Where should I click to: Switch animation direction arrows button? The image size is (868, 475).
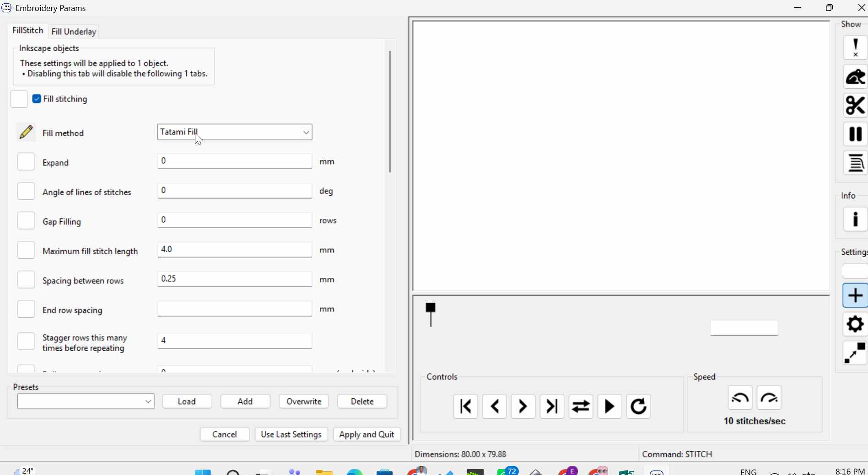pos(581,406)
